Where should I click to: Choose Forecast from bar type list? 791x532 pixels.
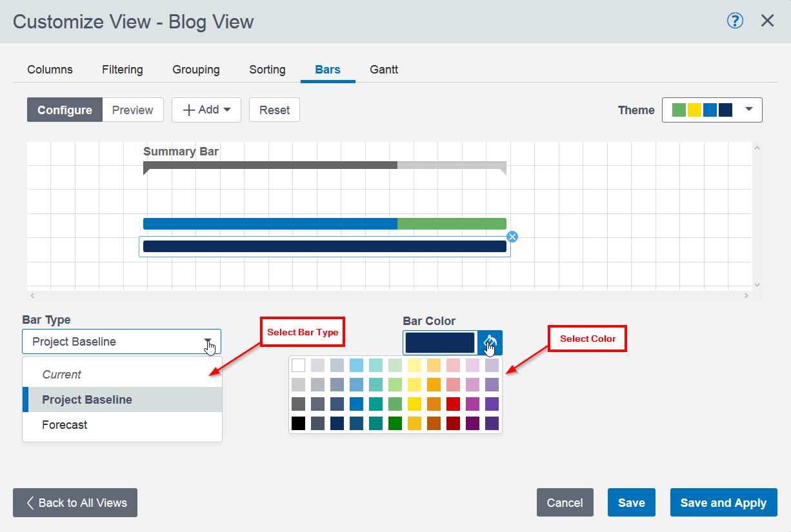[65, 425]
